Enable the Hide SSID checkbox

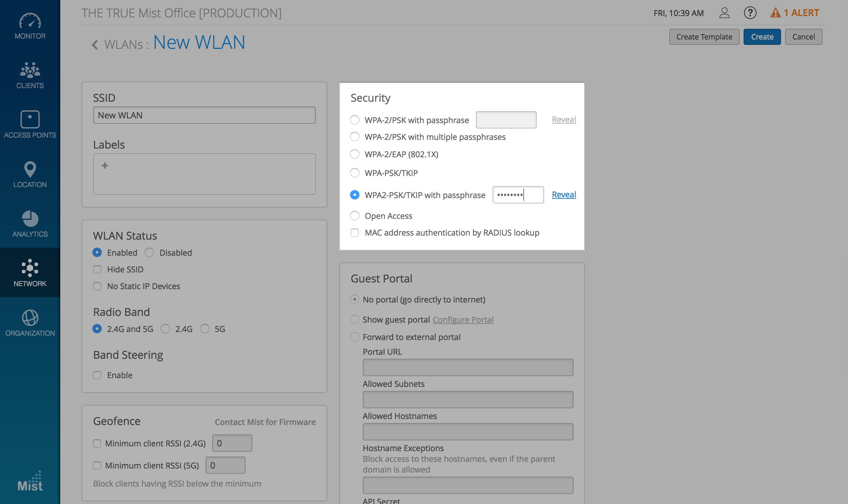click(97, 269)
